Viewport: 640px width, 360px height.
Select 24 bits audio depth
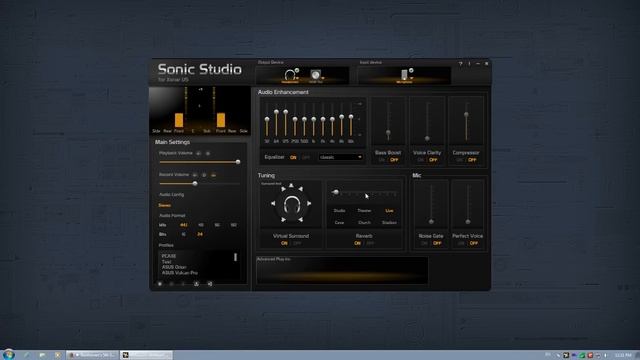[x=200, y=234]
